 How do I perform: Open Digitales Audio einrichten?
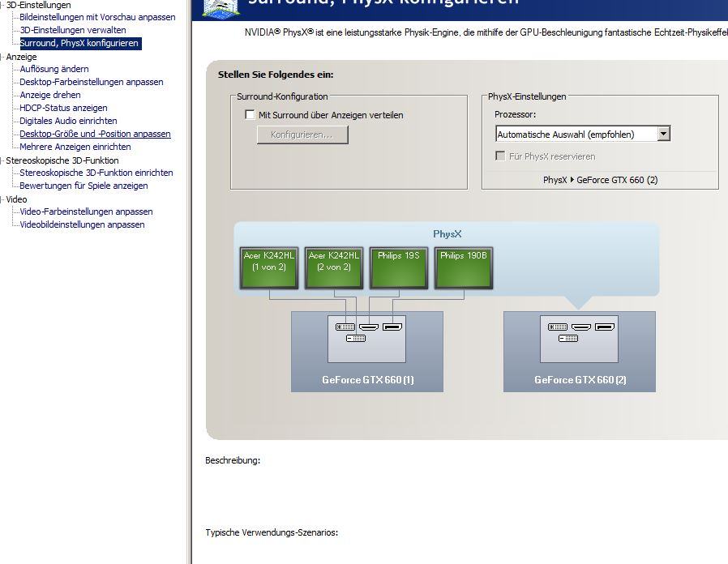click(x=68, y=122)
